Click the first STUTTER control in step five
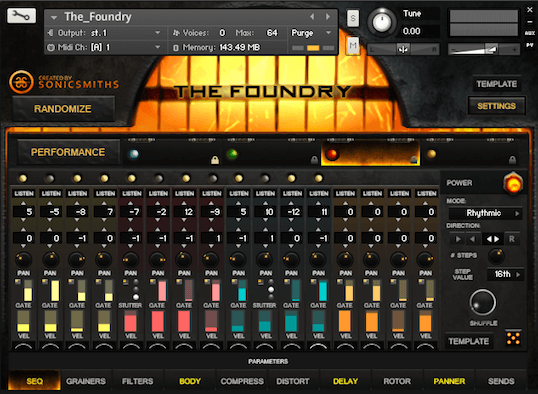The image size is (538, 394). tap(136, 289)
